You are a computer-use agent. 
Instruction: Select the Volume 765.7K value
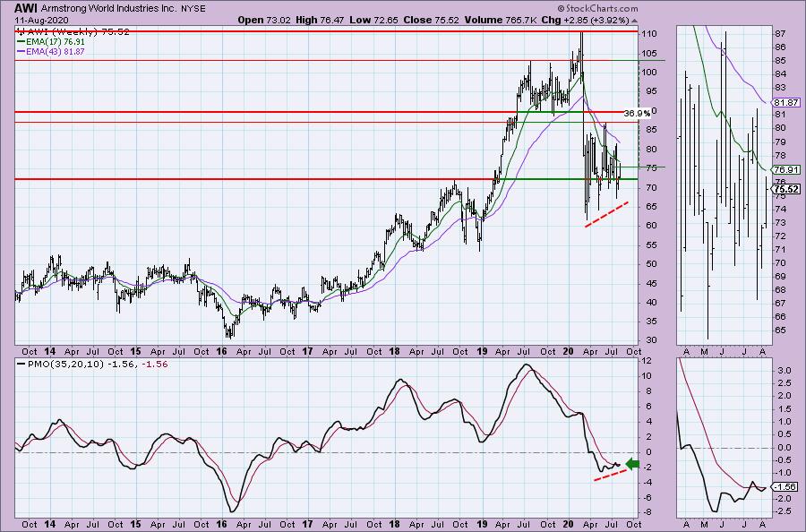pos(502,20)
